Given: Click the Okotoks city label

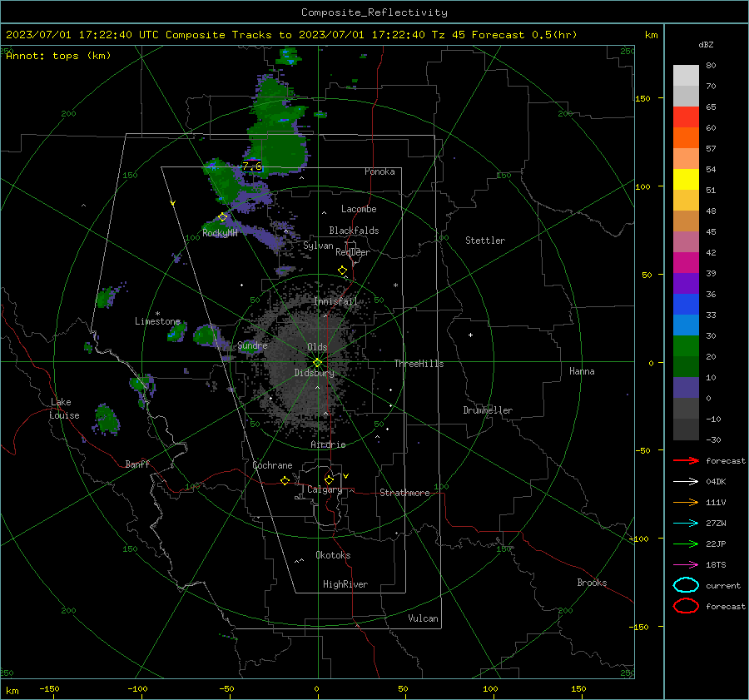Looking at the screenshot, I should (333, 555).
